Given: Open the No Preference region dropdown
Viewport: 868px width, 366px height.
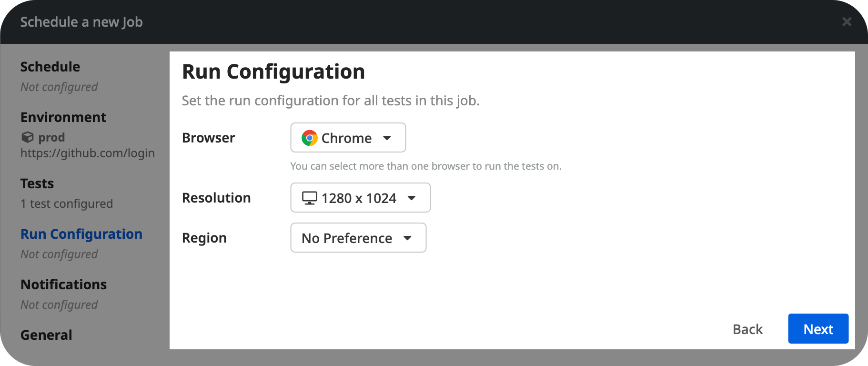Looking at the screenshot, I should pyautogui.click(x=358, y=238).
